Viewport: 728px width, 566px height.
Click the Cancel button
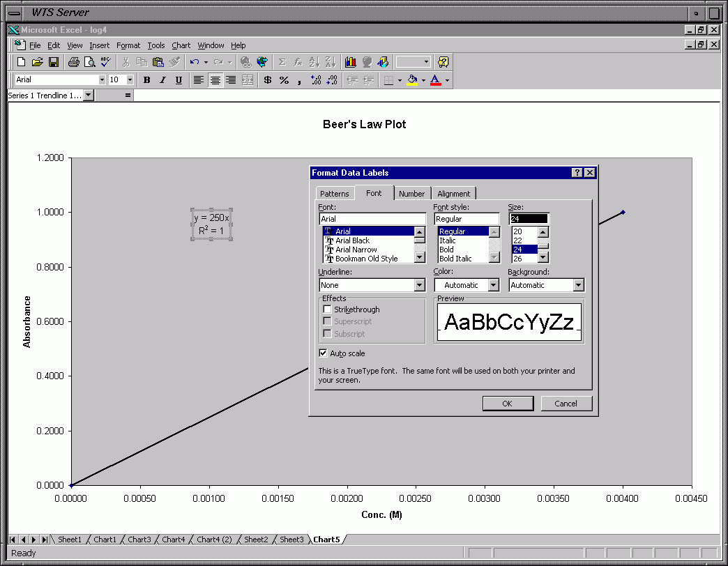pos(566,404)
